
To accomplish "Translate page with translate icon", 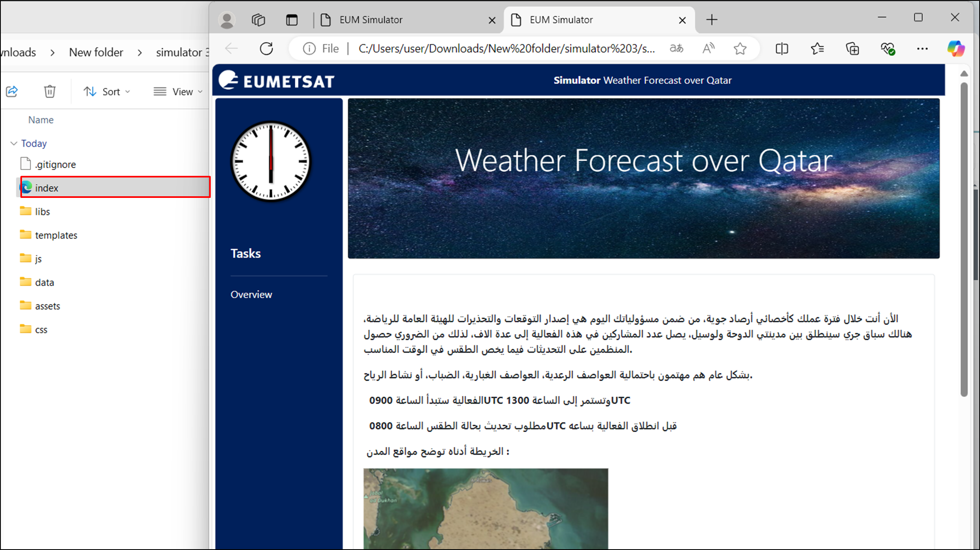I will point(677,49).
